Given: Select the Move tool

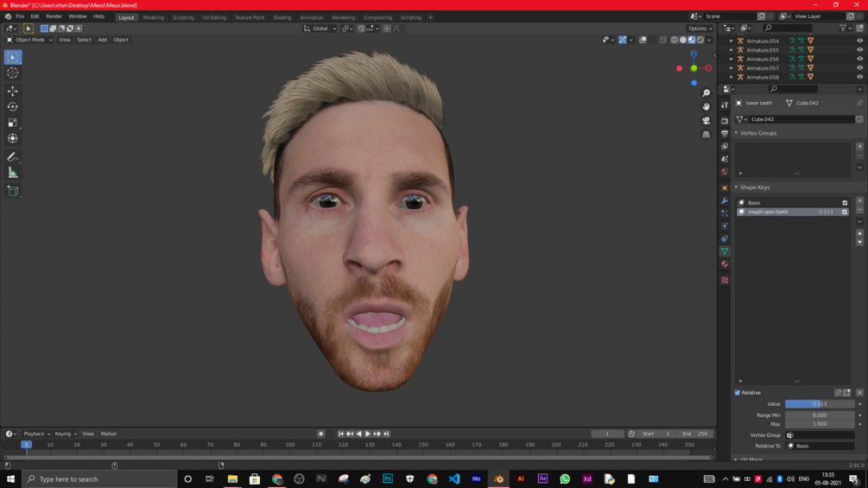Looking at the screenshot, I should click(13, 91).
